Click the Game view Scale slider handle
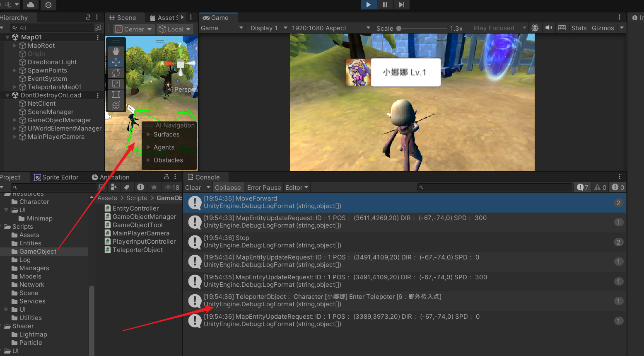This screenshot has width=644, height=356. (x=399, y=29)
